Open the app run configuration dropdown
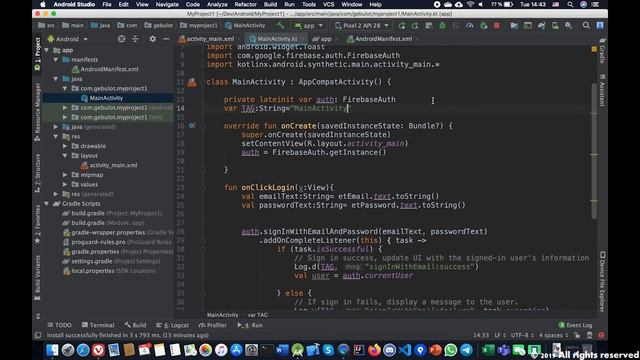The image size is (640, 360). pyautogui.click(x=309, y=25)
